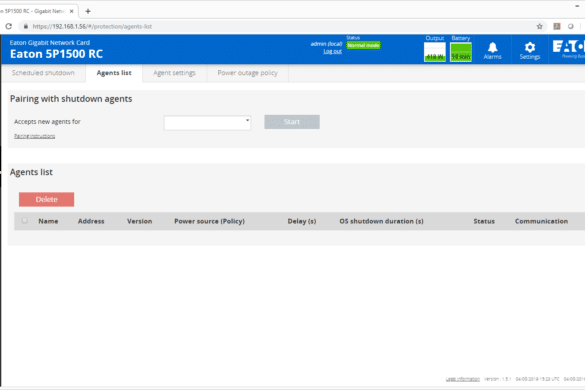The image size is (585, 390).
Task: Open the Settings gear icon
Action: click(x=529, y=50)
